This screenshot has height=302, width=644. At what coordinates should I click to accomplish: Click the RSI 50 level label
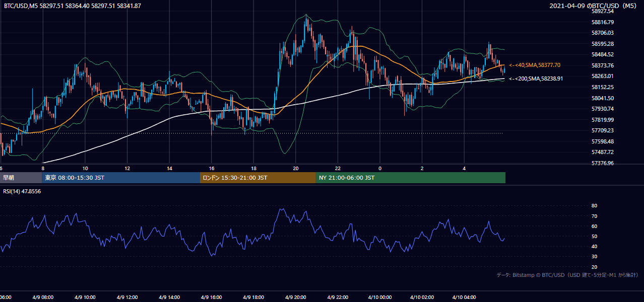point(594,236)
